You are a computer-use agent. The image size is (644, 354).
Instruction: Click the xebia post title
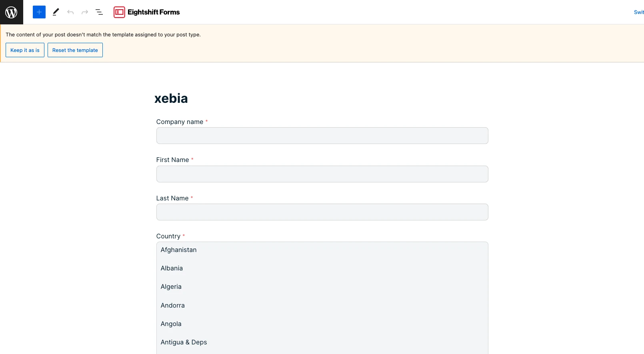pos(171,98)
